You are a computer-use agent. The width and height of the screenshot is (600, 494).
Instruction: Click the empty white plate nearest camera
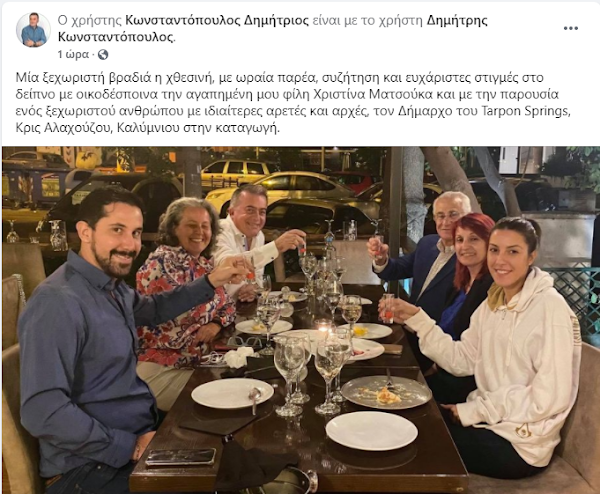click(372, 431)
